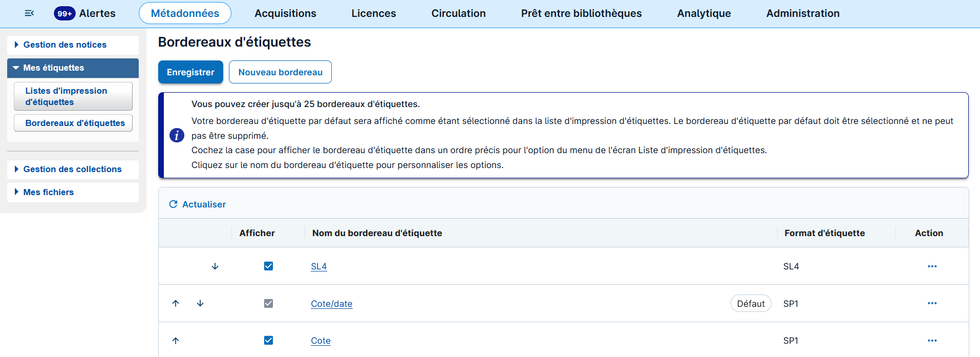The width and height of the screenshot is (980, 357).
Task: Move SL4 row down with arrow
Action: (x=215, y=266)
